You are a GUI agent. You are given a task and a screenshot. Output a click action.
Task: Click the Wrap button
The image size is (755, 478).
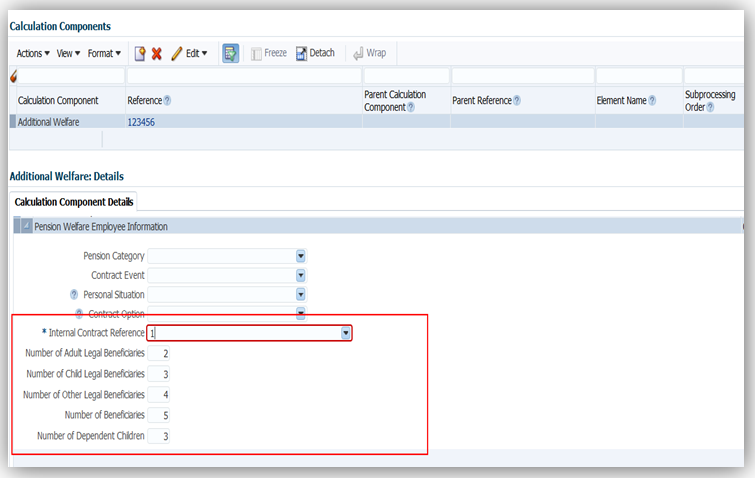tap(369, 53)
